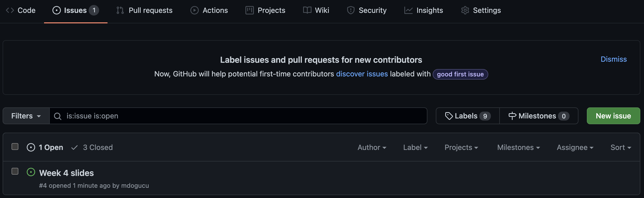Toggle the select-all issues checkbox
The width and height of the screenshot is (644, 198).
[15, 147]
